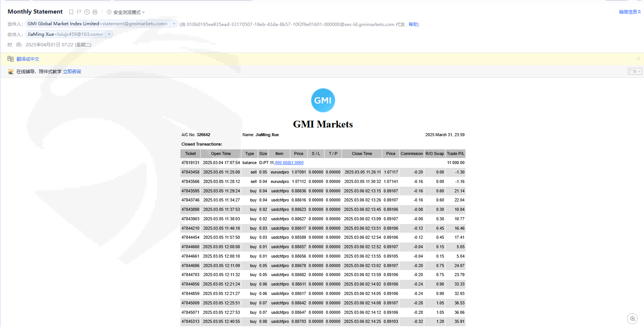Set a reminder using the clock icon
The width and height of the screenshot is (644, 327).
(87, 12)
